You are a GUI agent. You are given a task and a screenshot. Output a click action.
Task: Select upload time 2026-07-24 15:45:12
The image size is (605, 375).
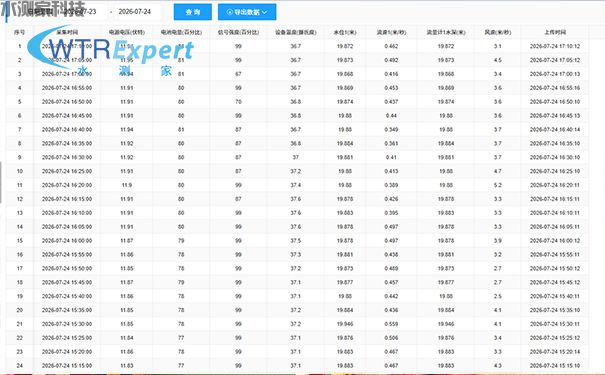pos(555,282)
